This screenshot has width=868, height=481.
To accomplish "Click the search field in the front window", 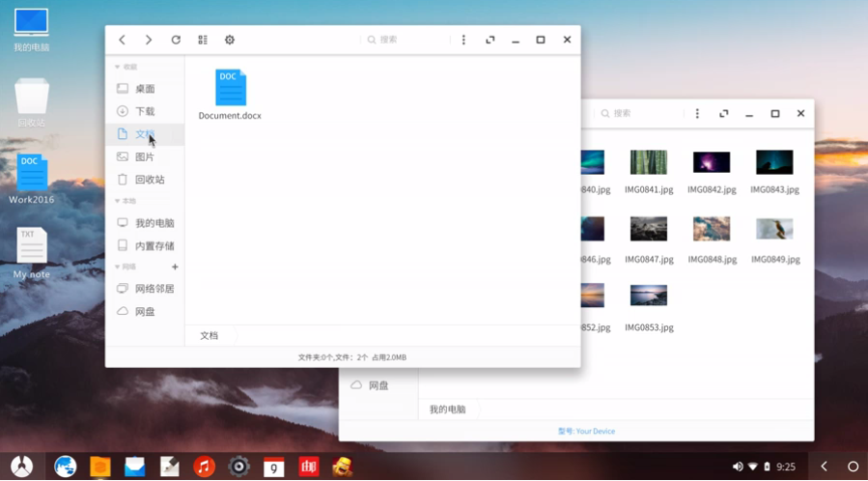I will tap(406, 40).
